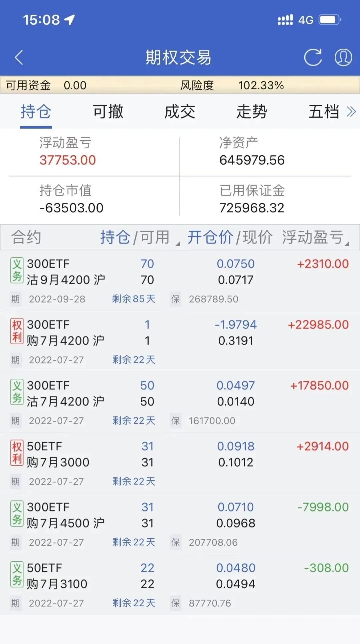Switch to the 可撤 tab
Image resolution: width=360 pixels, height=644 pixels.
click(108, 112)
